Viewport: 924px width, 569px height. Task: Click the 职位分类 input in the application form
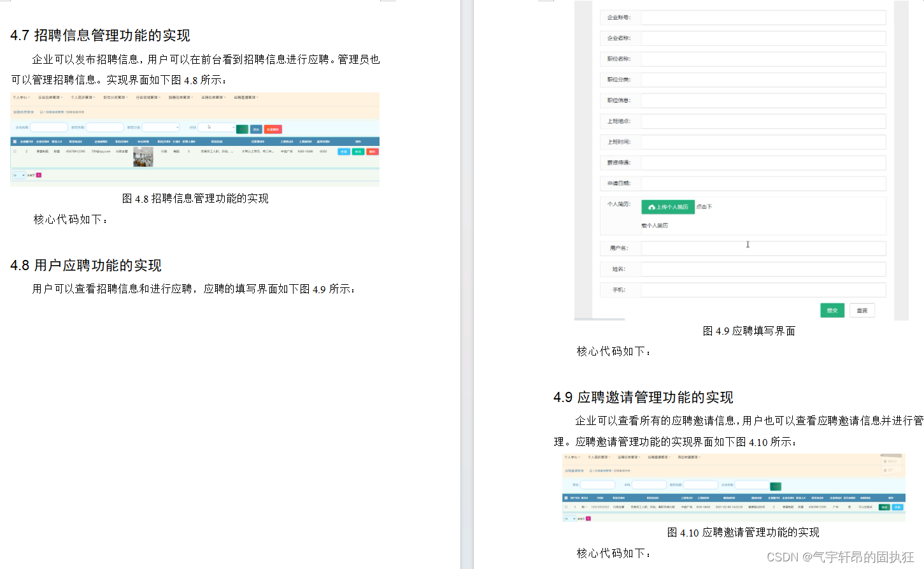pos(764,80)
